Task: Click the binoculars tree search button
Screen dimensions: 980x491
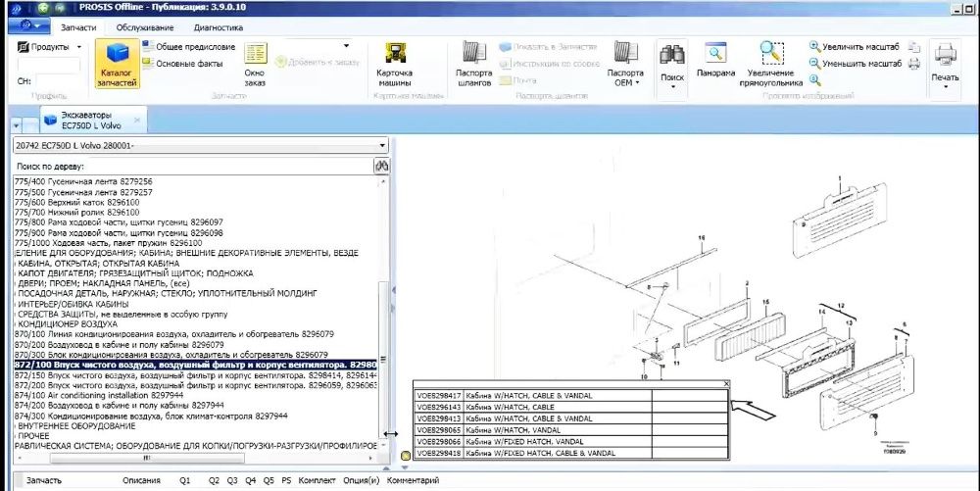Action: point(381,167)
